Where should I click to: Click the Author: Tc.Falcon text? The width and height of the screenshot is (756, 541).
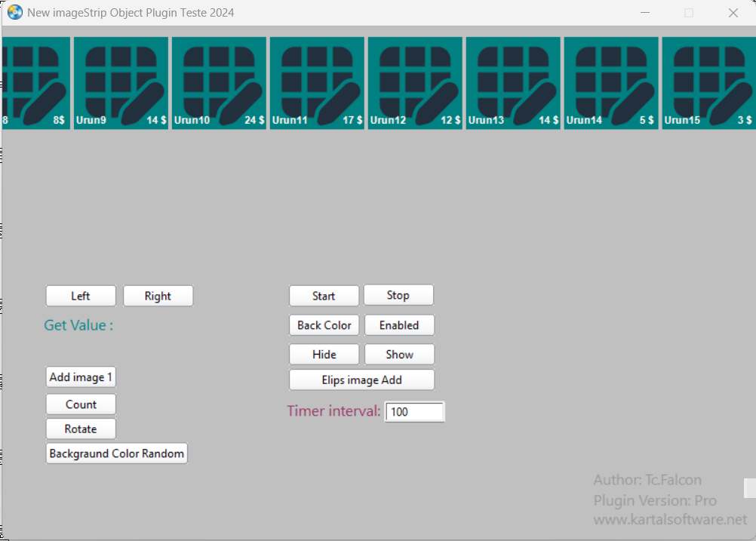pyautogui.click(x=647, y=480)
